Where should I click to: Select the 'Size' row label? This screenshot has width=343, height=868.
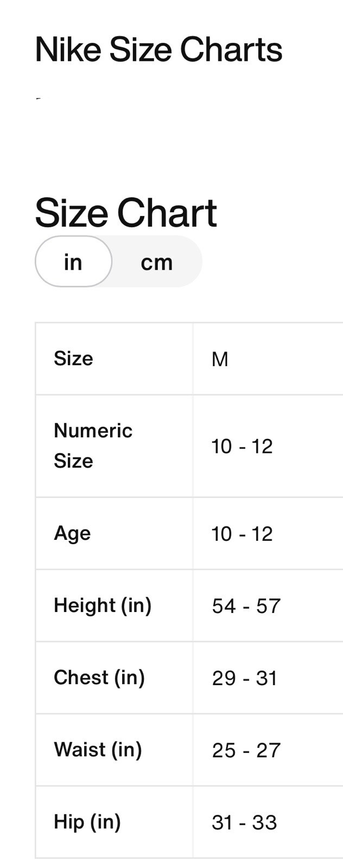[73, 359]
